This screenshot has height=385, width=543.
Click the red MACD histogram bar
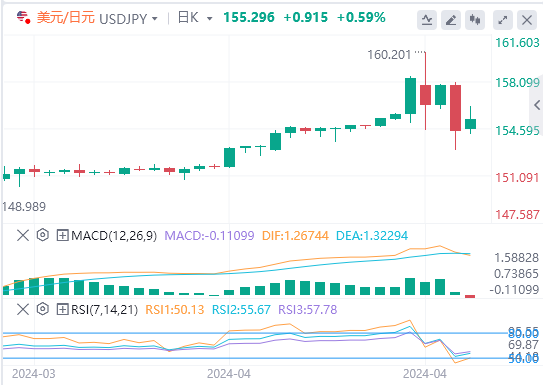(x=470, y=296)
